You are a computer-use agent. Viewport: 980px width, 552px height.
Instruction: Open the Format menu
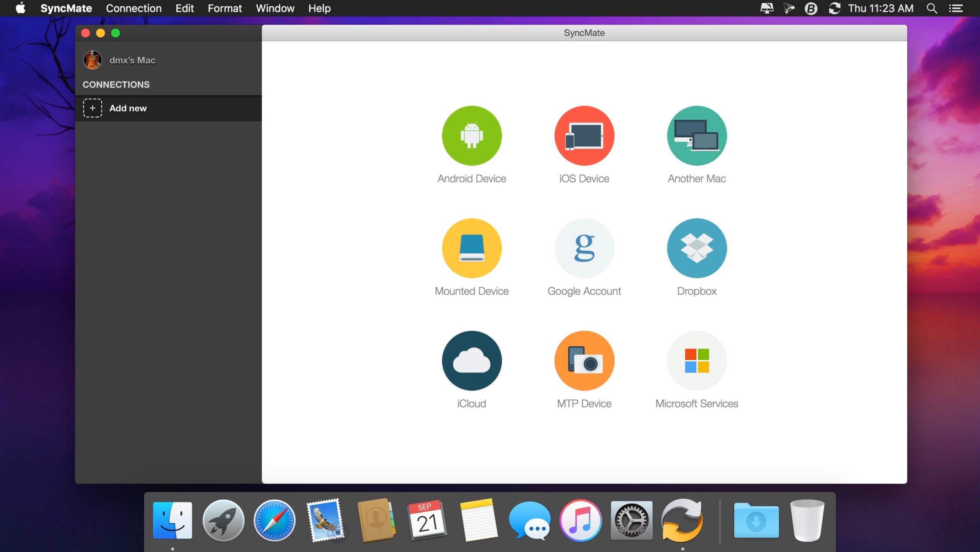pyautogui.click(x=224, y=8)
